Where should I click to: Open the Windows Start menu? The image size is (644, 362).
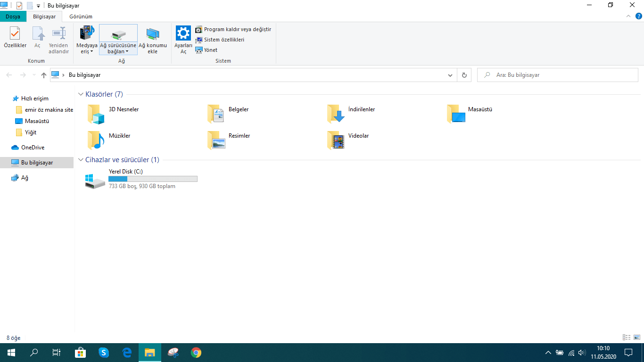click(x=11, y=352)
